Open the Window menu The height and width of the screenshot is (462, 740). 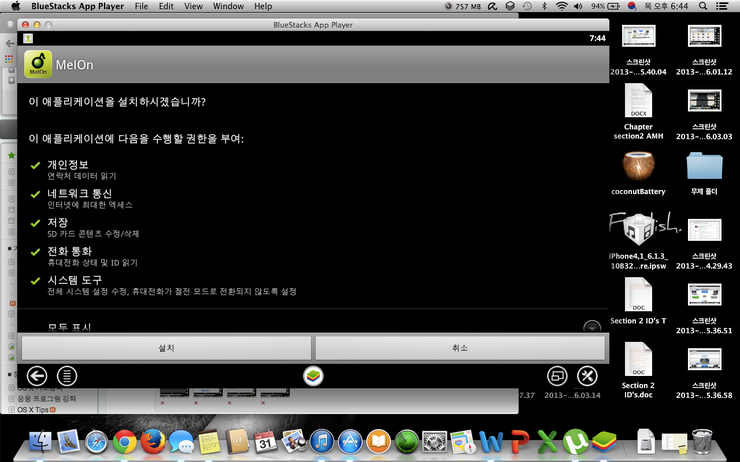228,6
